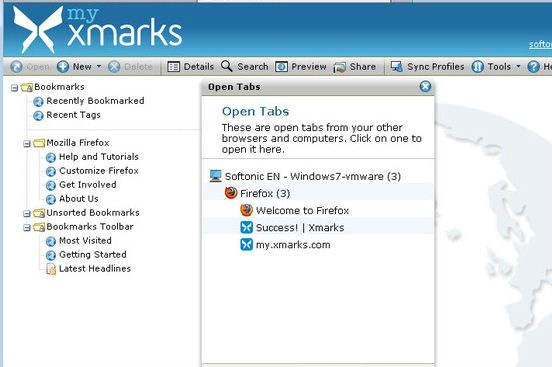The width and height of the screenshot is (552, 367).
Task: Open Recently Bookmarked in the tree
Action: (95, 101)
